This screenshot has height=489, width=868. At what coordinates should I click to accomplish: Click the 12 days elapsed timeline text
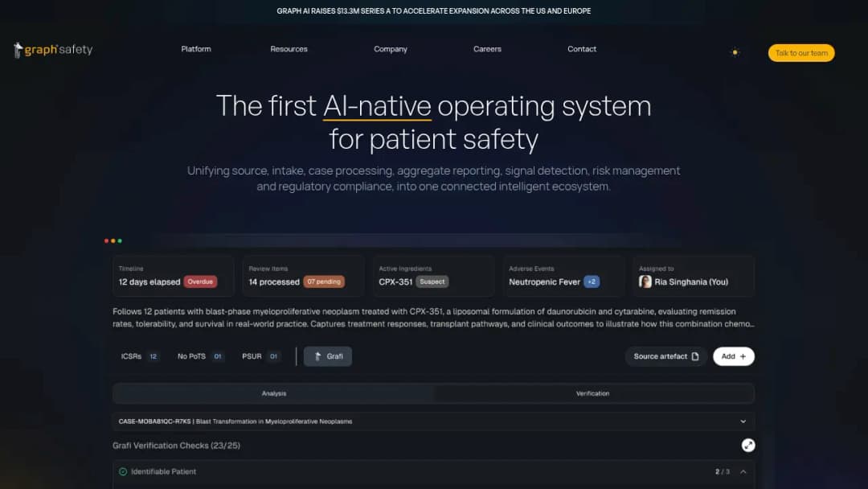click(x=149, y=281)
